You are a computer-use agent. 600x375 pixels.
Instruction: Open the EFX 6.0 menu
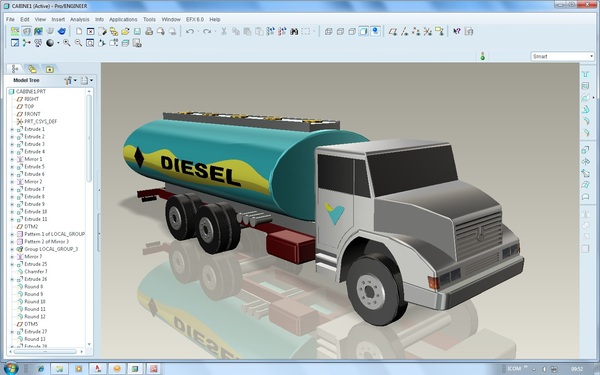coord(195,19)
